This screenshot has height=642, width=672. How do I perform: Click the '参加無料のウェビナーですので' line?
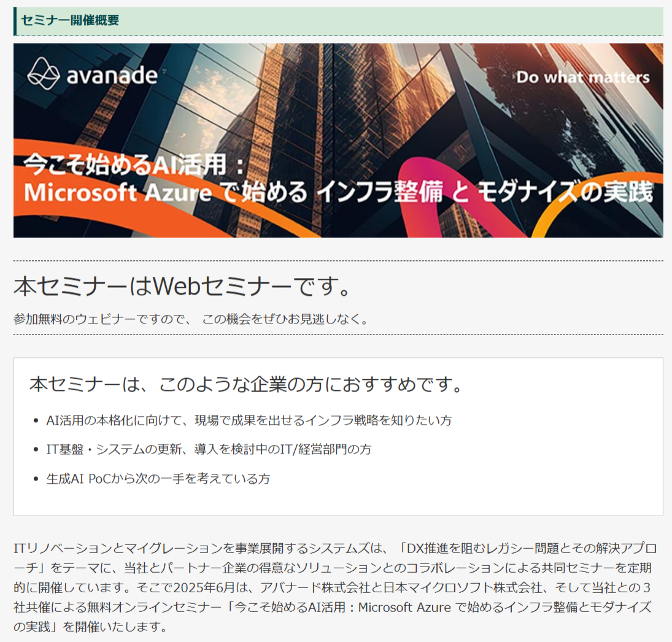click(191, 319)
